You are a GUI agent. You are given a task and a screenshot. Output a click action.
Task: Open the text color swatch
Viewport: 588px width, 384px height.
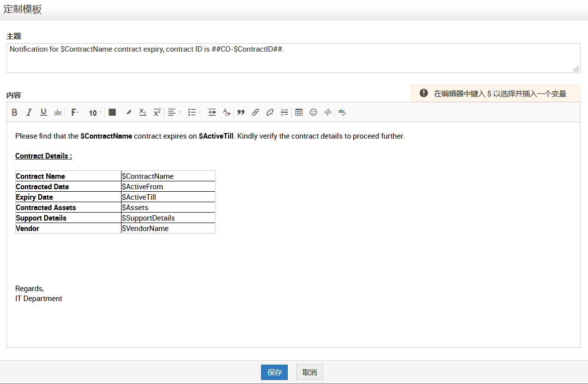(x=112, y=112)
